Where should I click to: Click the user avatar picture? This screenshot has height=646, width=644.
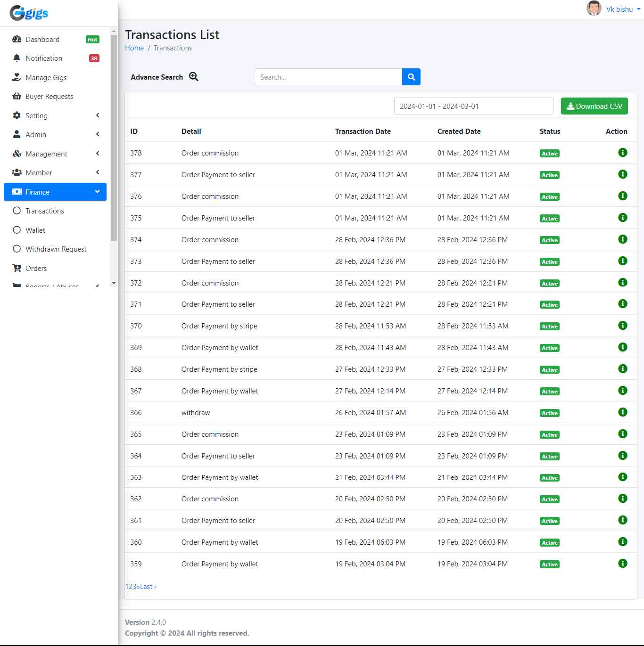(x=594, y=8)
